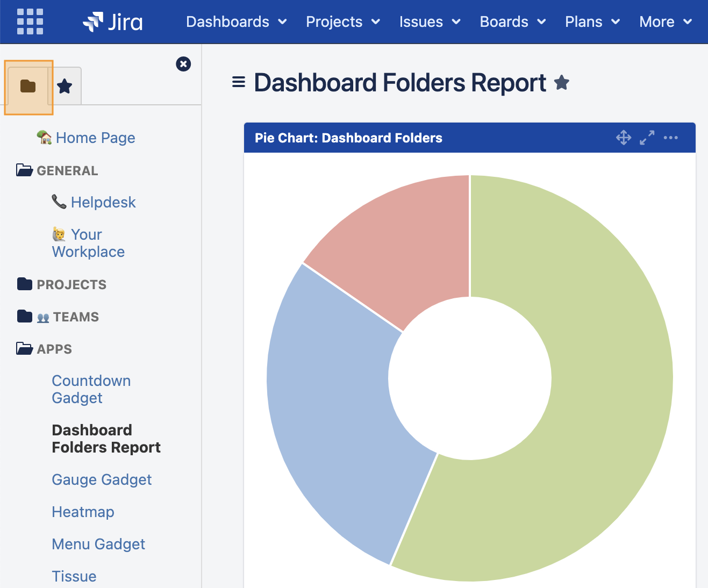Close the sidebar panel
Screen dimensions: 708x588
[183, 63]
